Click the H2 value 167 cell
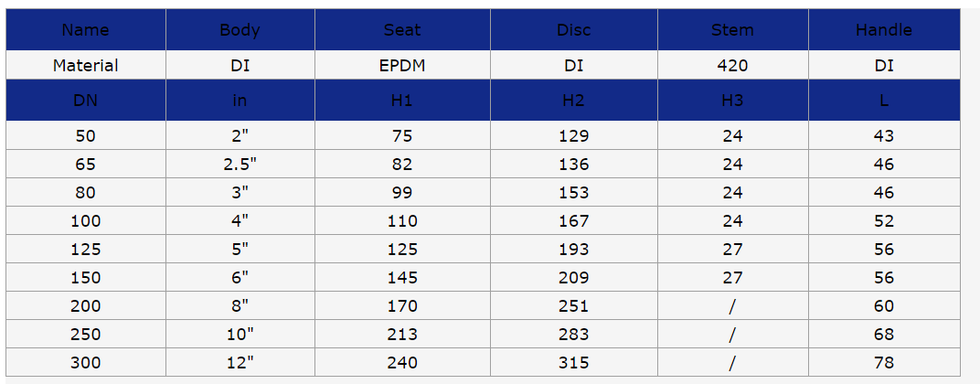This screenshot has width=980, height=384. (574, 220)
